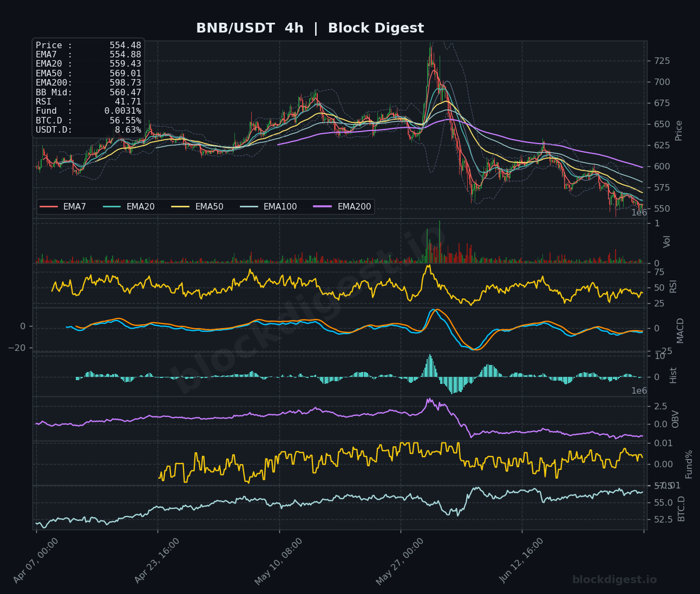This screenshot has height=594, width=700.
Task: Click the 1 tick on Vol axis
Action: coord(657,224)
